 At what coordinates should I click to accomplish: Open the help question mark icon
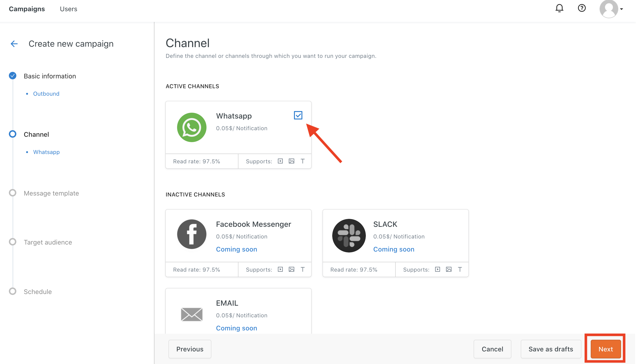pos(582,8)
